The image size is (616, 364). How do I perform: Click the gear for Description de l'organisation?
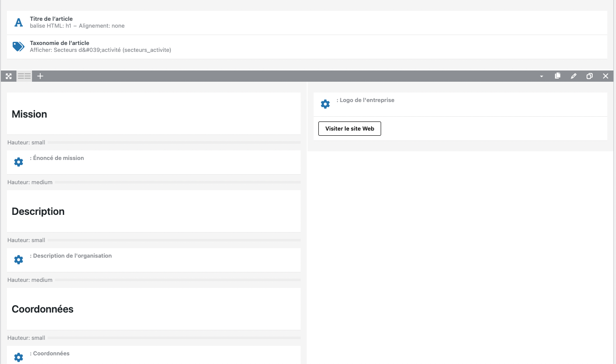click(x=19, y=260)
